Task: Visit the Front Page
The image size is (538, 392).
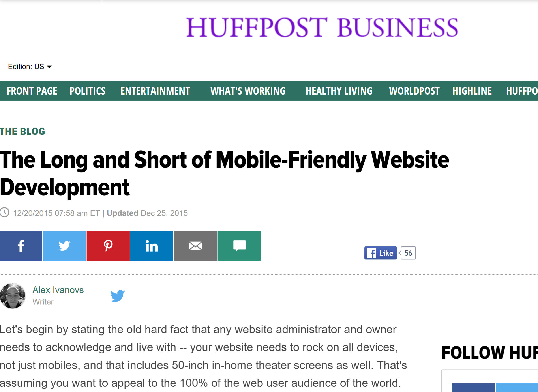Action: (32, 91)
